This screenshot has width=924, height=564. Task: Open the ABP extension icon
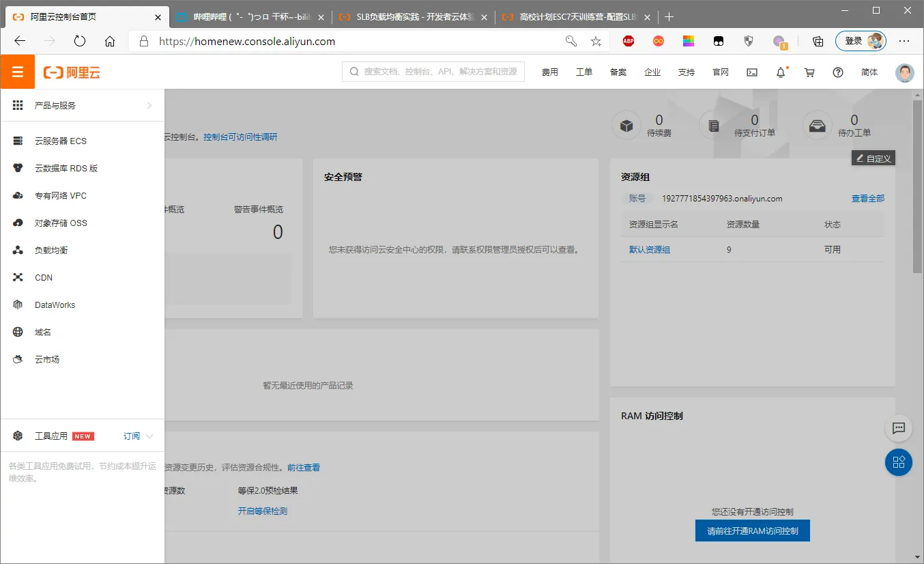[x=629, y=41]
